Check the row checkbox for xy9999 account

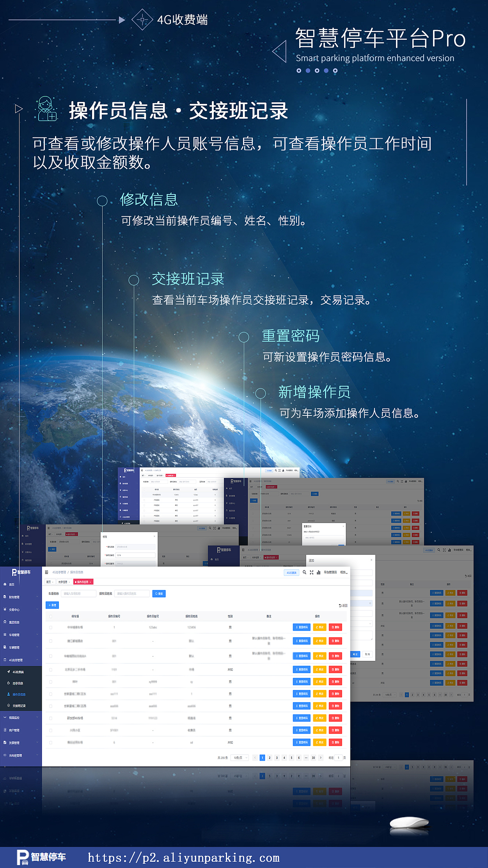click(51, 681)
